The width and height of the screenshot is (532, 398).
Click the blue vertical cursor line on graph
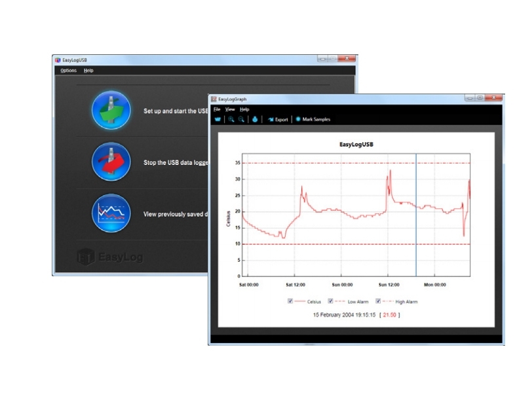click(x=416, y=215)
